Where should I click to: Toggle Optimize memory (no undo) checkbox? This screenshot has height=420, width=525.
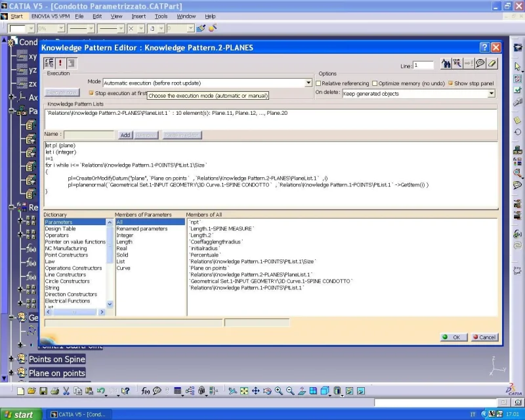click(x=375, y=83)
